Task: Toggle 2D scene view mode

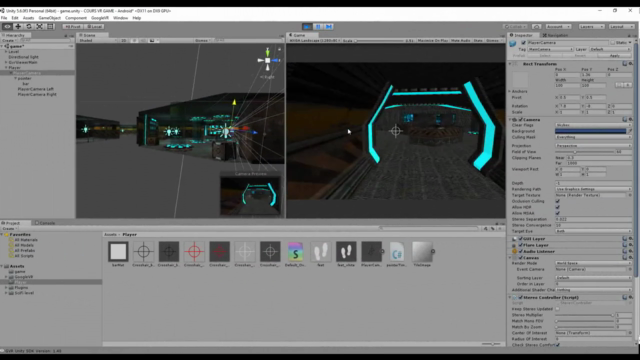Action: click(124, 40)
